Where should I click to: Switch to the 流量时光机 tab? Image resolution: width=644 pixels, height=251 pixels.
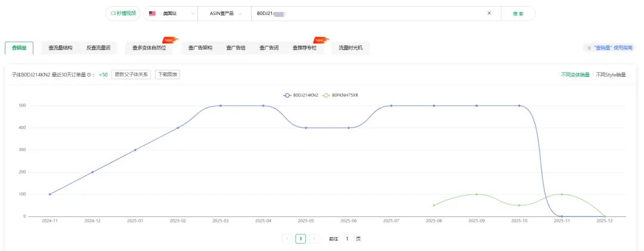[x=350, y=48]
